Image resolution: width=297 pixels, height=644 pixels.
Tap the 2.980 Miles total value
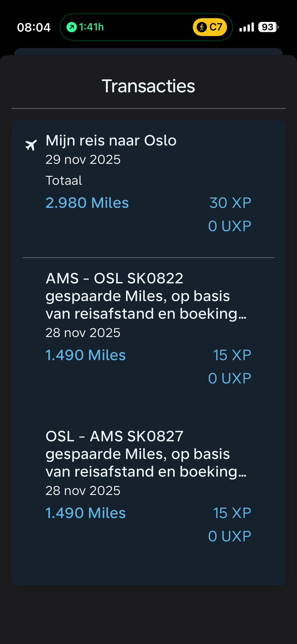click(x=87, y=203)
